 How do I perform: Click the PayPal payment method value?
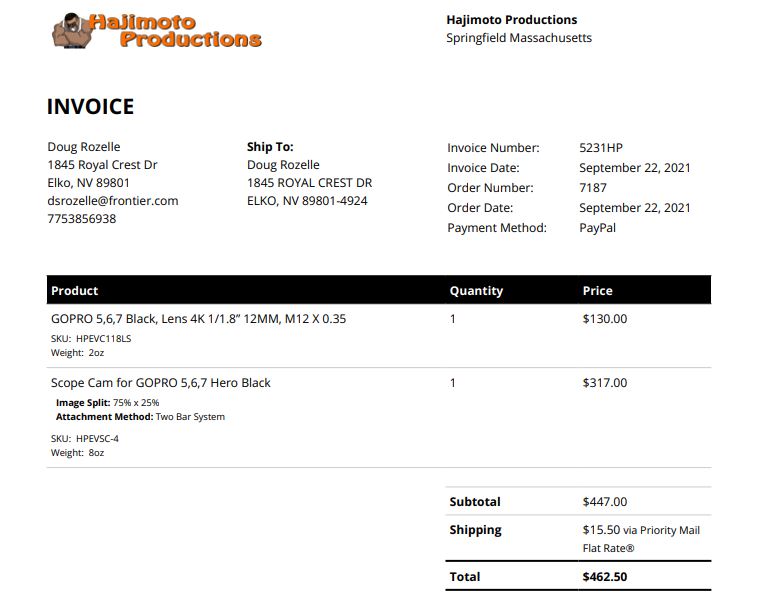pos(597,228)
